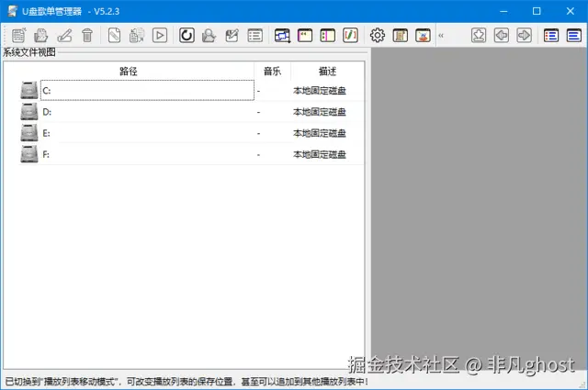Click the blue rectangles window icon
The image size is (588, 390).
(282, 36)
